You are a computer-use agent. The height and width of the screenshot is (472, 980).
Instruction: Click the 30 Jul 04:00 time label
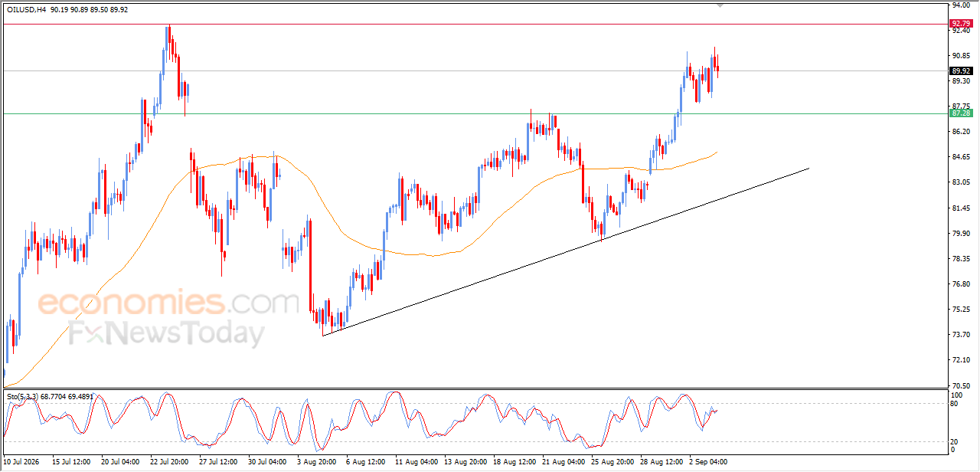click(267, 462)
